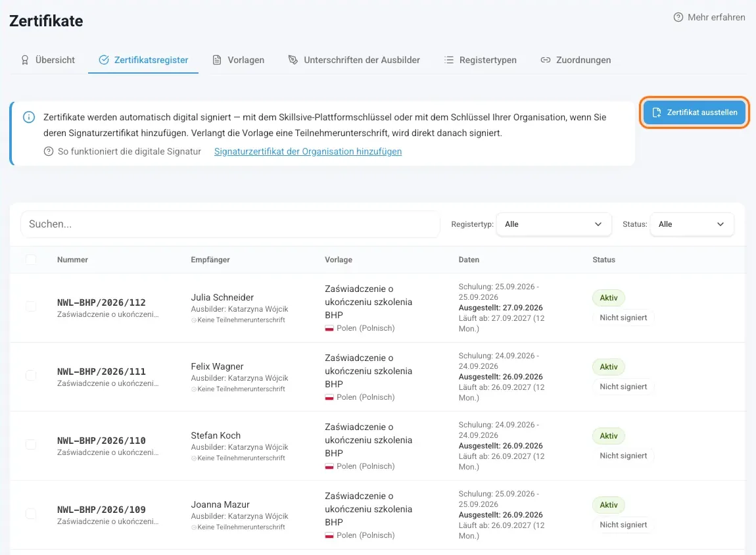Click Nicht signiert badge for Stefan Koch
The height and width of the screenshot is (555, 756).
coord(623,456)
